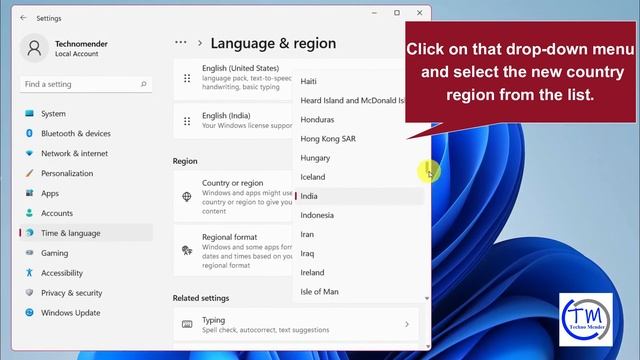640x360 pixels.
Task: Select Heard Island and McDonald Islands
Action: tap(352, 100)
